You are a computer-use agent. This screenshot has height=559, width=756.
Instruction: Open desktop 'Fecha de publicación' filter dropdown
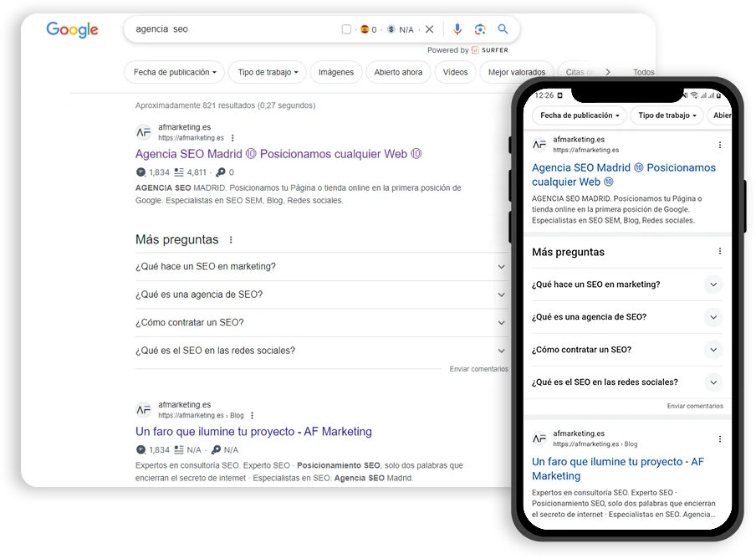click(x=175, y=72)
